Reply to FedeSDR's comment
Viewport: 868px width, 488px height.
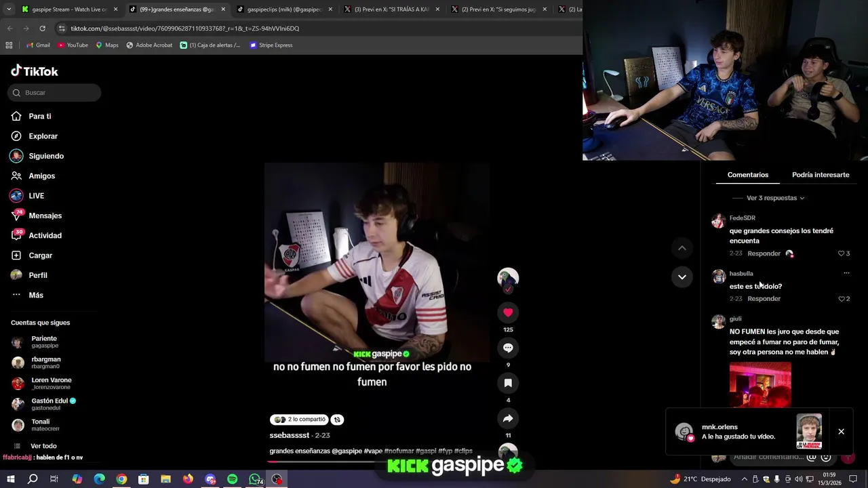click(x=764, y=253)
